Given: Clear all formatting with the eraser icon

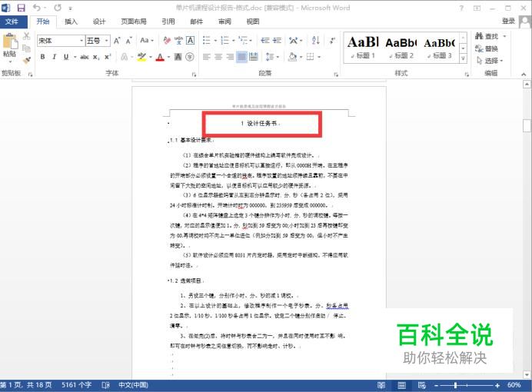Looking at the screenshot, I should [167, 41].
